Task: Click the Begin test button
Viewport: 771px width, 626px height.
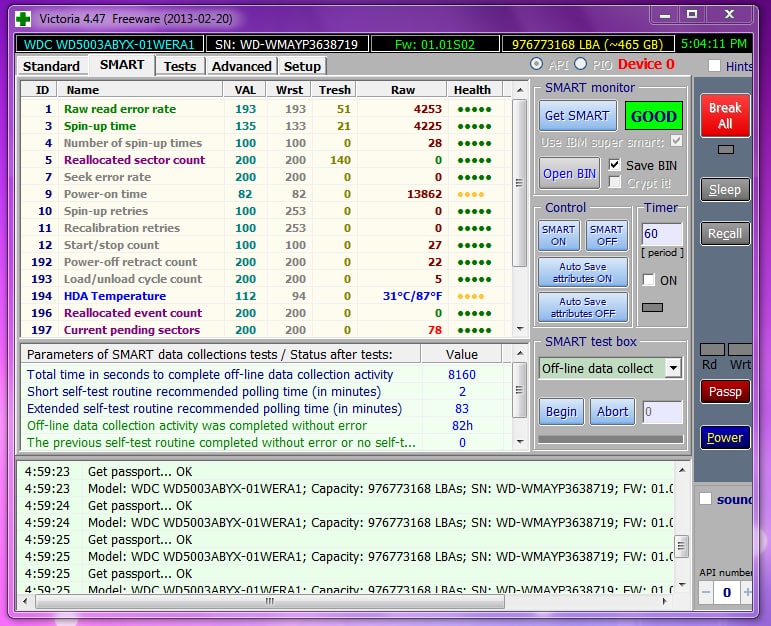Action: 561,411
